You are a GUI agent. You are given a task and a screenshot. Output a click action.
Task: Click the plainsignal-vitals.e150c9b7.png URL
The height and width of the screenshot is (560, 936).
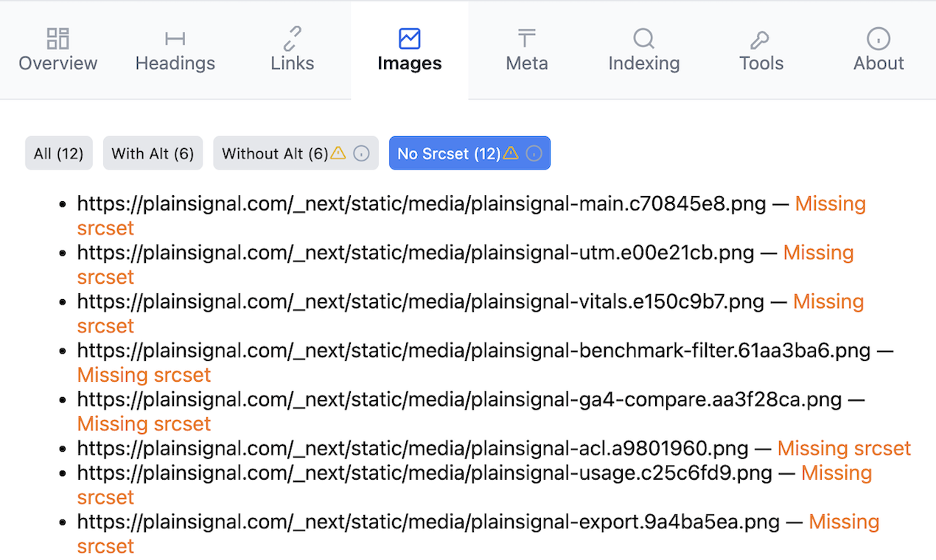[x=421, y=301]
